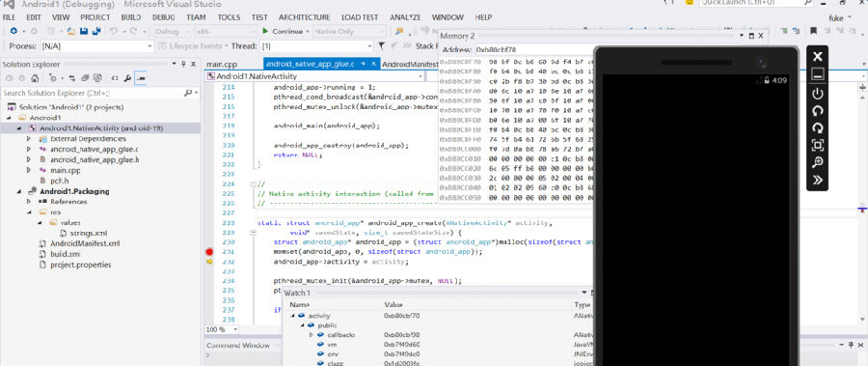The image size is (868, 366).
Task: Open the Memory 2 window options dropdown
Action: 743,36
